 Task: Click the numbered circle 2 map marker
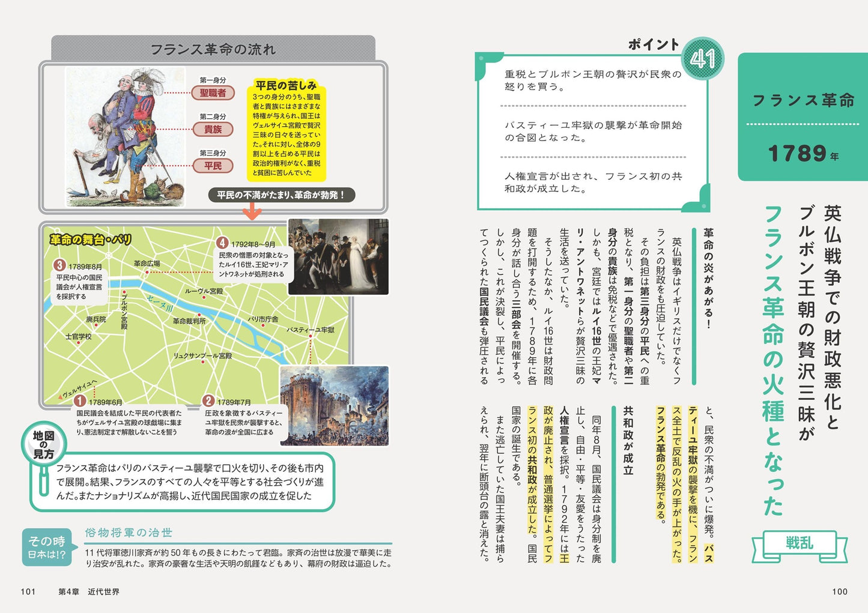tap(208, 401)
